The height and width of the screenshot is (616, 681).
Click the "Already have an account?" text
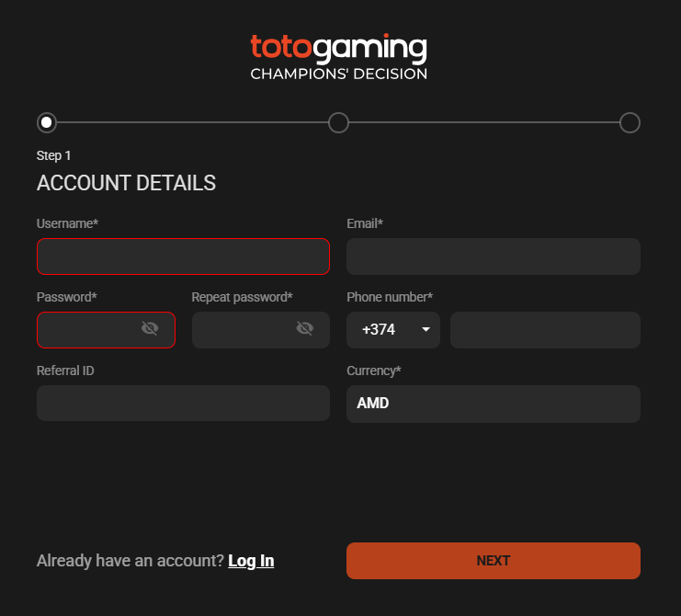pos(130,561)
